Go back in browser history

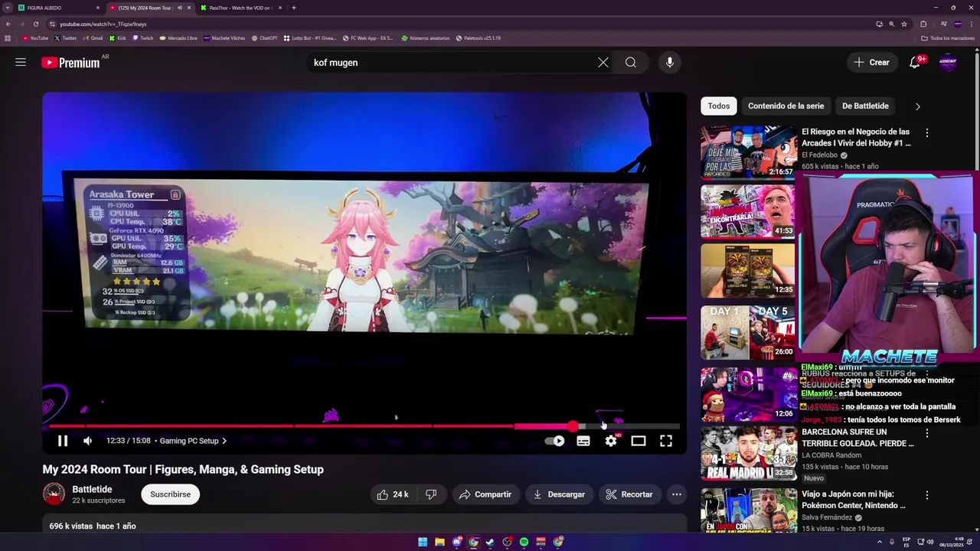8,24
